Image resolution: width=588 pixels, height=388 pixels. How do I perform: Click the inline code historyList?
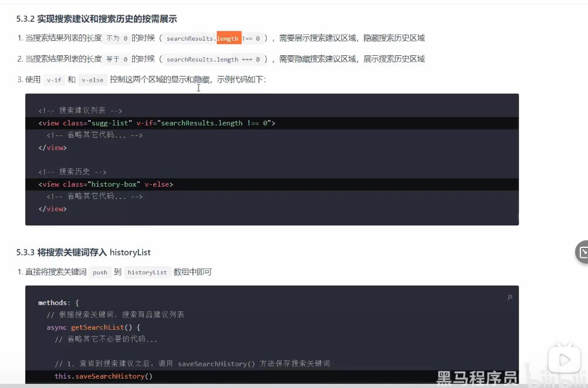point(147,273)
